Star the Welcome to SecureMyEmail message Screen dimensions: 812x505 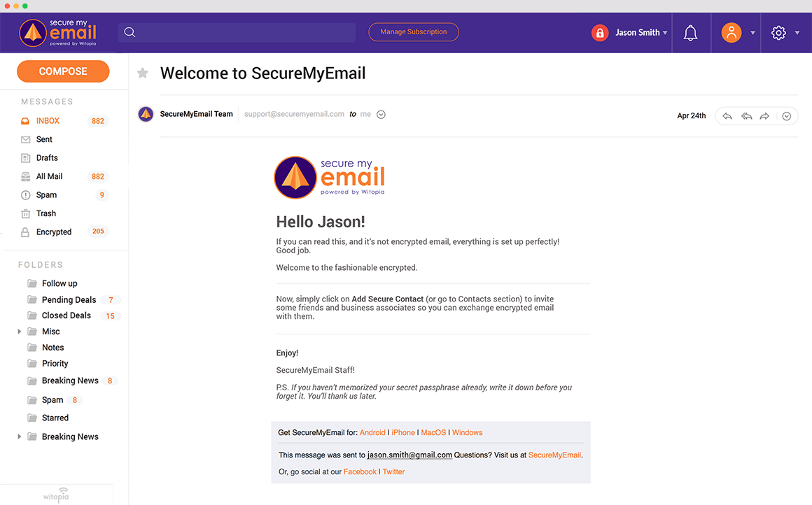tap(143, 72)
